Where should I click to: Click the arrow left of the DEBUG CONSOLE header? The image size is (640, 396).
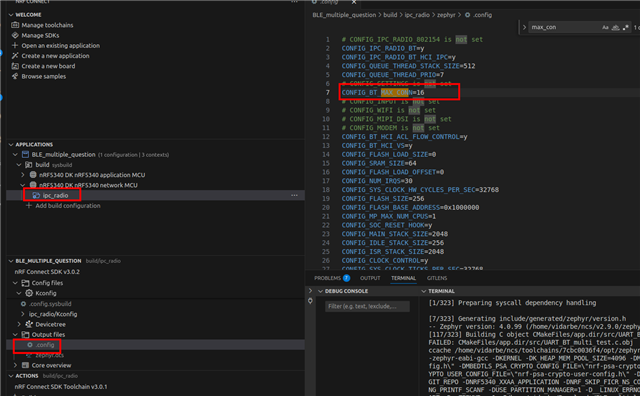[310, 291]
